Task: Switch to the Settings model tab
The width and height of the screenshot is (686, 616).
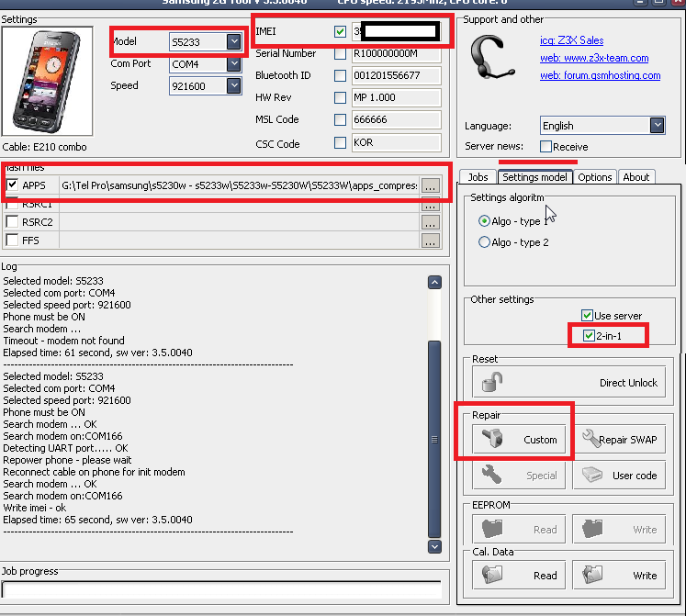Action: pyautogui.click(x=534, y=177)
